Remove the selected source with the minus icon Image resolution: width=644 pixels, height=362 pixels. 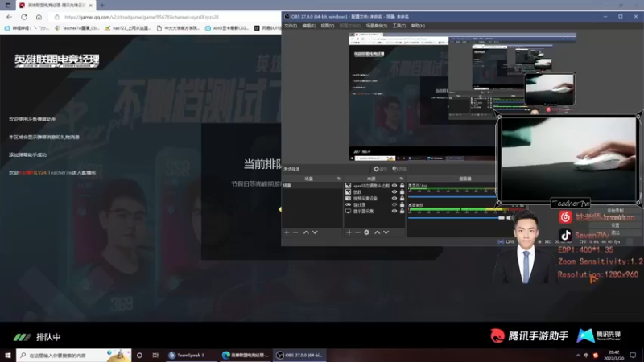click(357, 232)
